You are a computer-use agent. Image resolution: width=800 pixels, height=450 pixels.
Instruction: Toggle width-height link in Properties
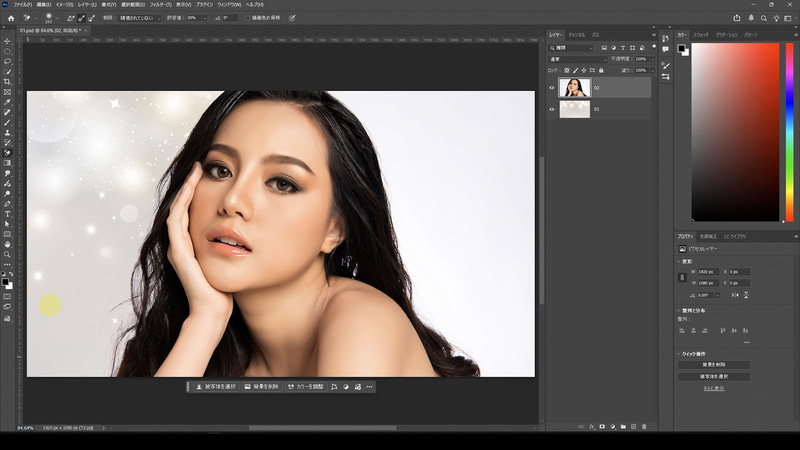(x=682, y=277)
